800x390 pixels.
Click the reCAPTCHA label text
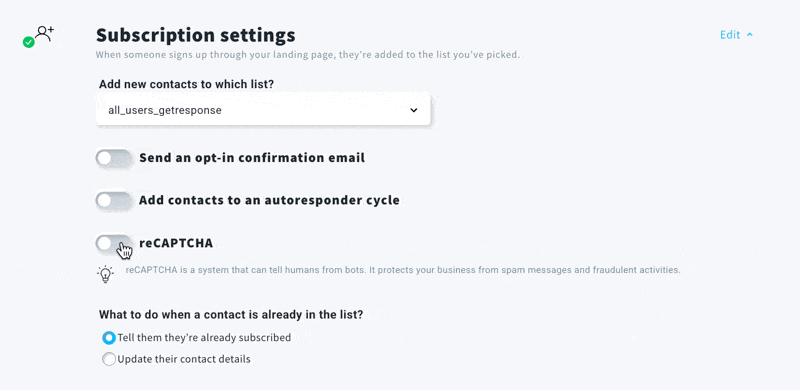pos(176,243)
